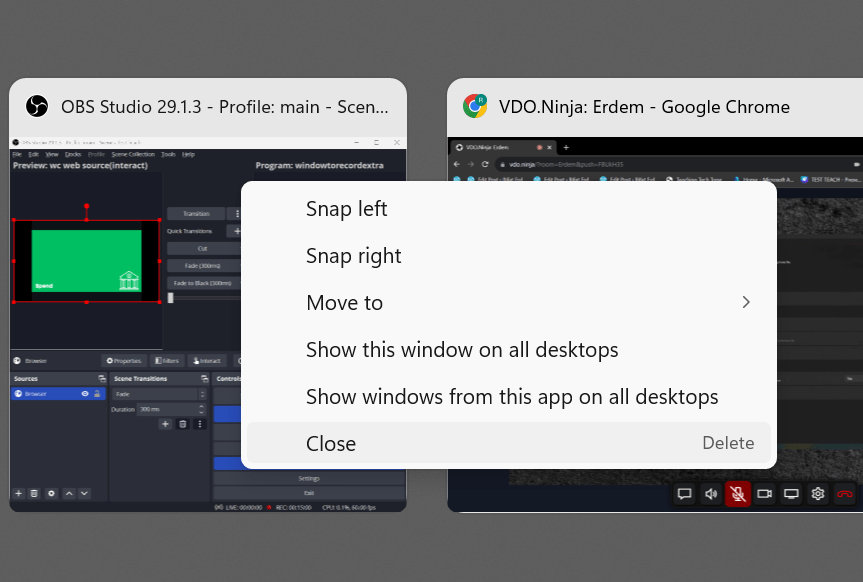Unmute the red microphone button in VDO.Ninja
The width and height of the screenshot is (863, 582).
[738, 494]
